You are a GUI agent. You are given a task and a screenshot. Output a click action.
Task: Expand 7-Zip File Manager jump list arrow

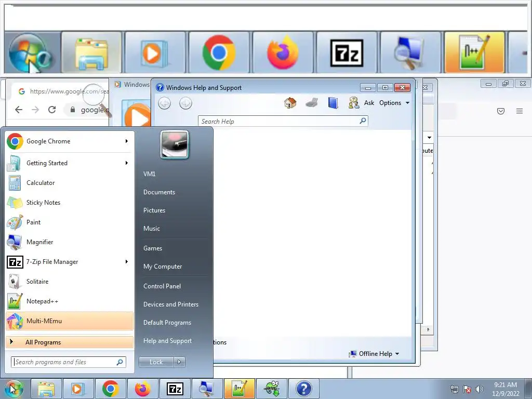tap(127, 262)
